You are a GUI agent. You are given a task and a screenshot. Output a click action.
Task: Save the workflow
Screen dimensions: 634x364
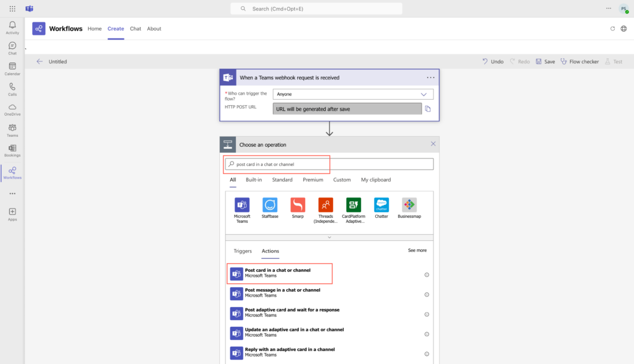545,61
